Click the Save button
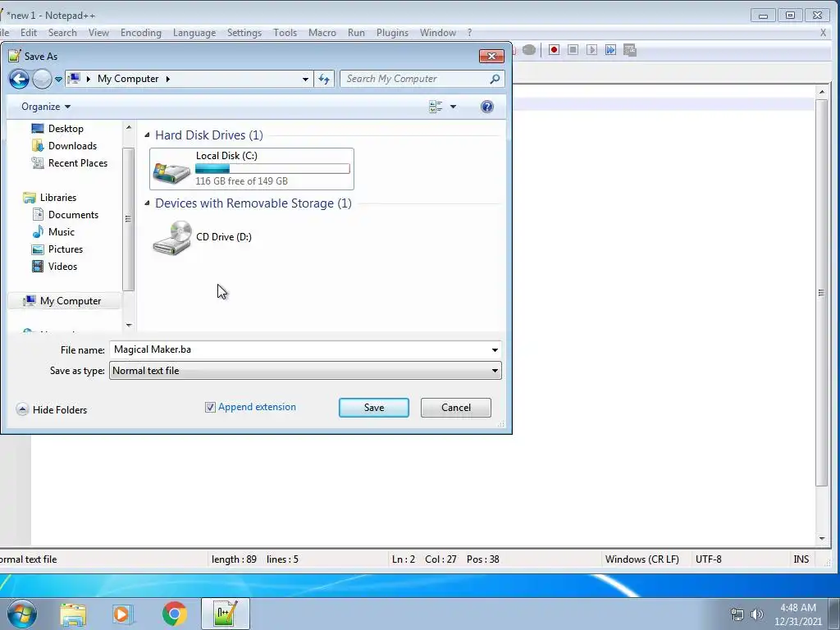840x630 pixels. coord(373,408)
